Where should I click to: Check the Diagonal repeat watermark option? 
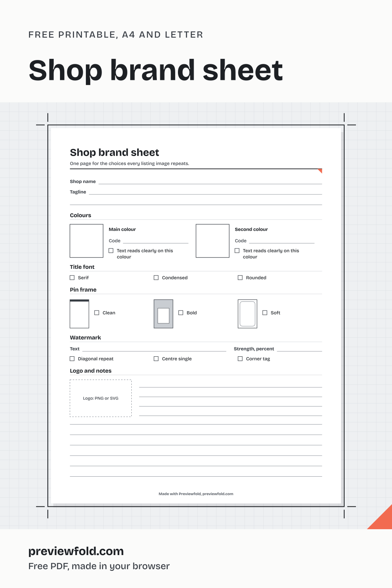(72, 359)
